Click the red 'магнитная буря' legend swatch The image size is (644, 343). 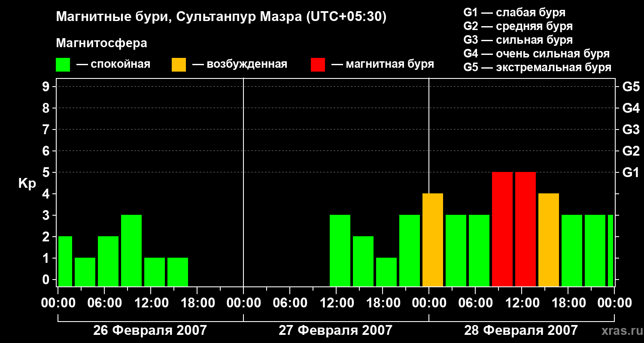(x=318, y=64)
